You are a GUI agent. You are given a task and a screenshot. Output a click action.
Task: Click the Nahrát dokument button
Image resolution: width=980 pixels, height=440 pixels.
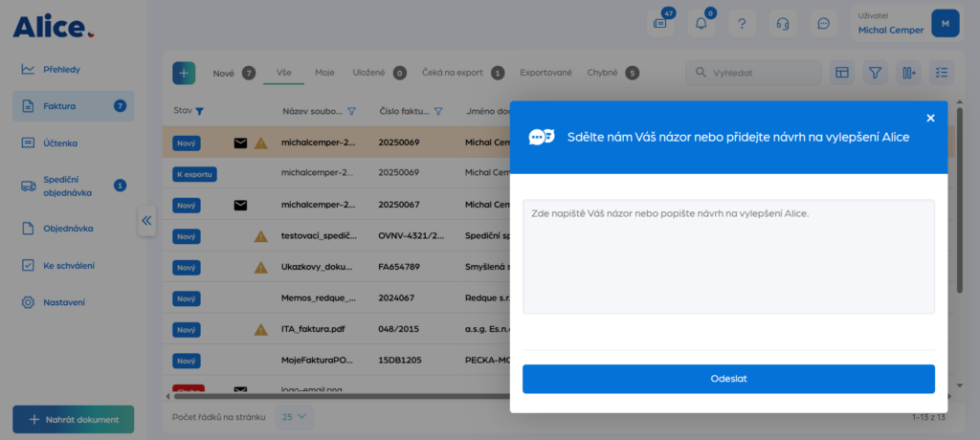tap(73, 419)
